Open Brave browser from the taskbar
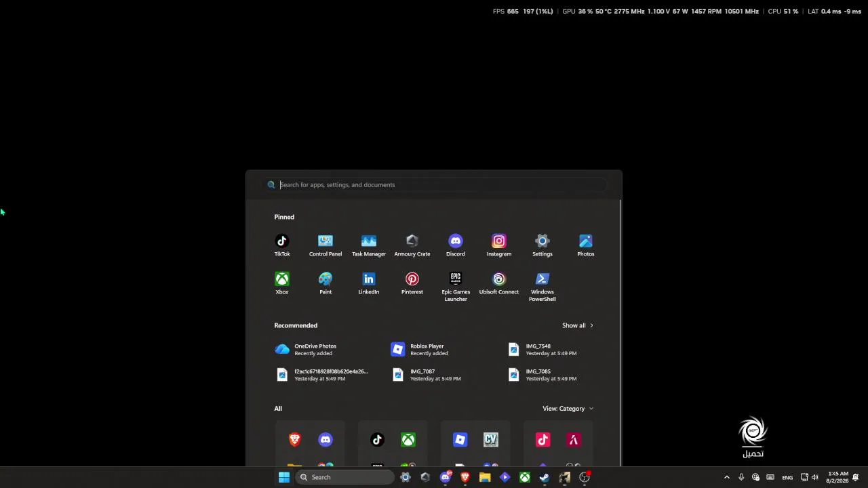 (465, 477)
